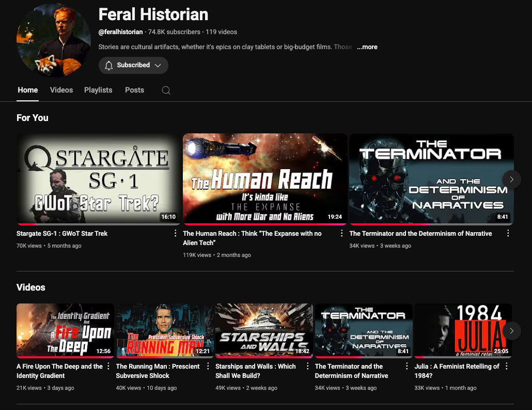The width and height of the screenshot is (532, 410).
Task: Open title Starships and Walls : Which Shall We Build?
Action: tap(256, 371)
